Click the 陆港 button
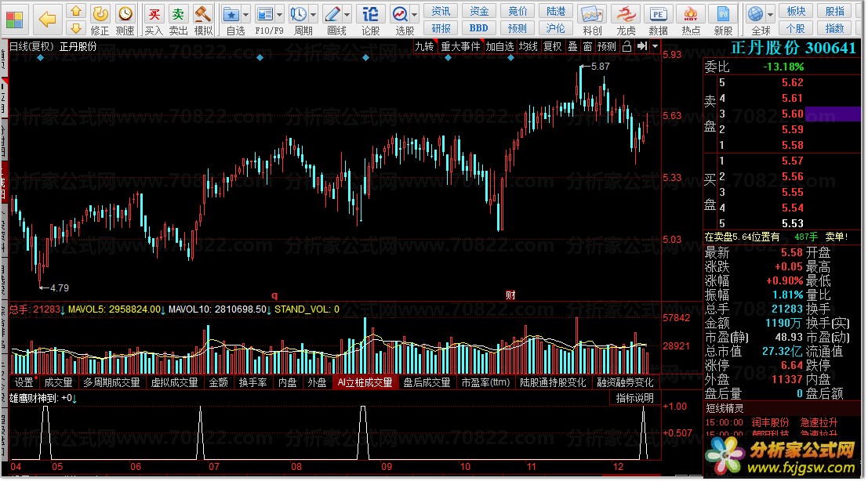 tap(556, 11)
